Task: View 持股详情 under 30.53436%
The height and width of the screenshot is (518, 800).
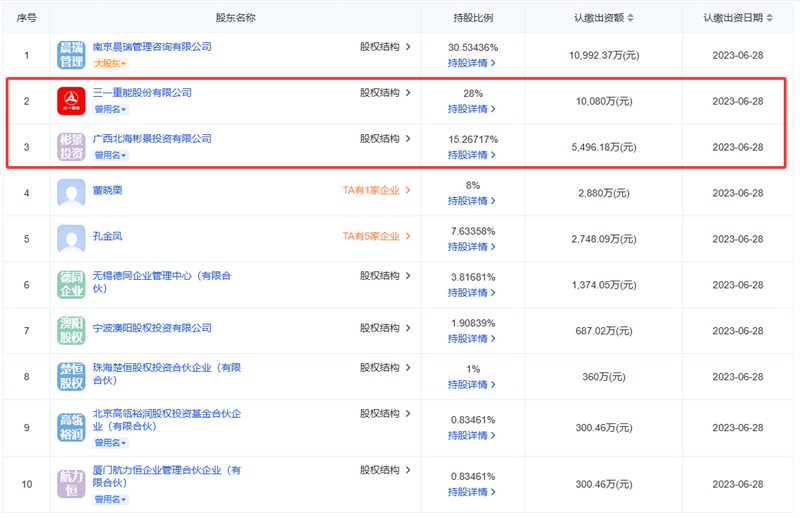Action: pyautogui.click(x=472, y=63)
